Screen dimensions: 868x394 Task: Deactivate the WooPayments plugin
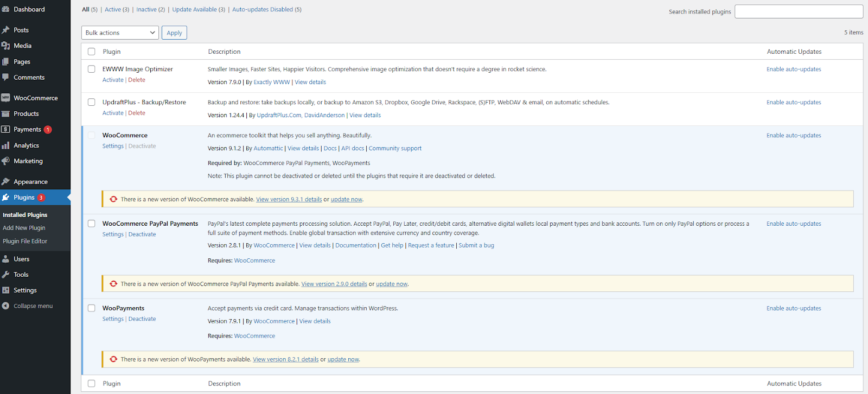tap(142, 319)
